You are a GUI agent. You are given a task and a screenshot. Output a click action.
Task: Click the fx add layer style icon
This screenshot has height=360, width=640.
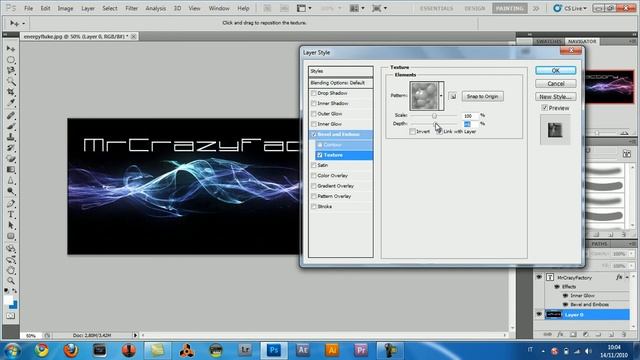(560, 334)
